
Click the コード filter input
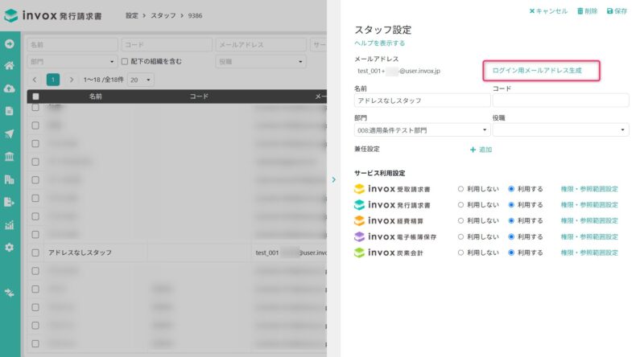point(167,44)
